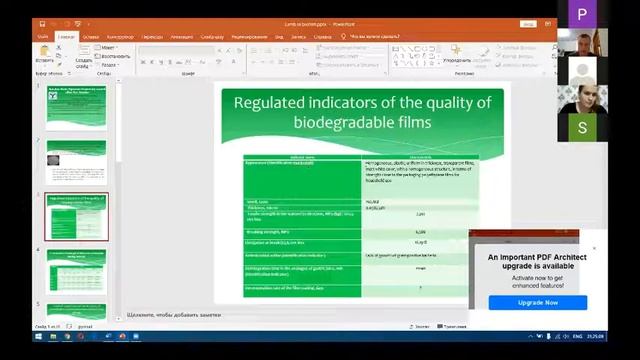
Task: Switch to the Анимация tab
Action: pos(182,37)
